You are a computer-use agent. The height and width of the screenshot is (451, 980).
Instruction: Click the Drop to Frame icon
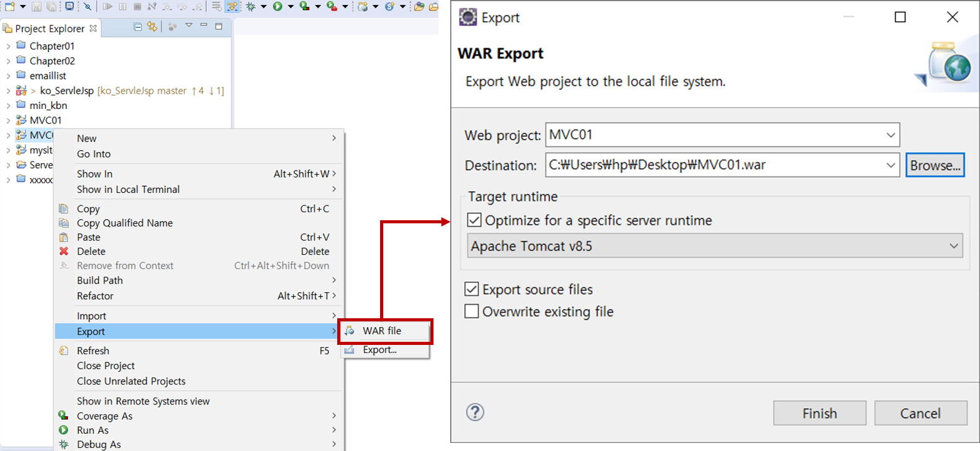click(216, 6)
